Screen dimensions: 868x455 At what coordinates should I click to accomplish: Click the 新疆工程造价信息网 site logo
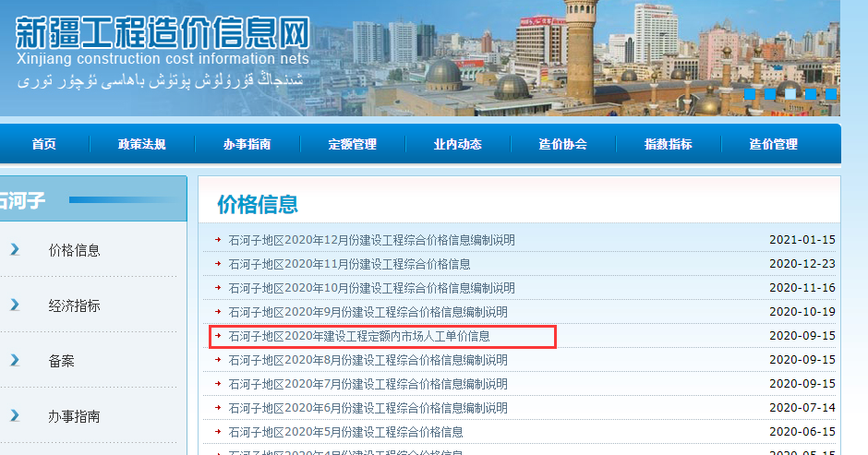pyautogui.click(x=163, y=32)
